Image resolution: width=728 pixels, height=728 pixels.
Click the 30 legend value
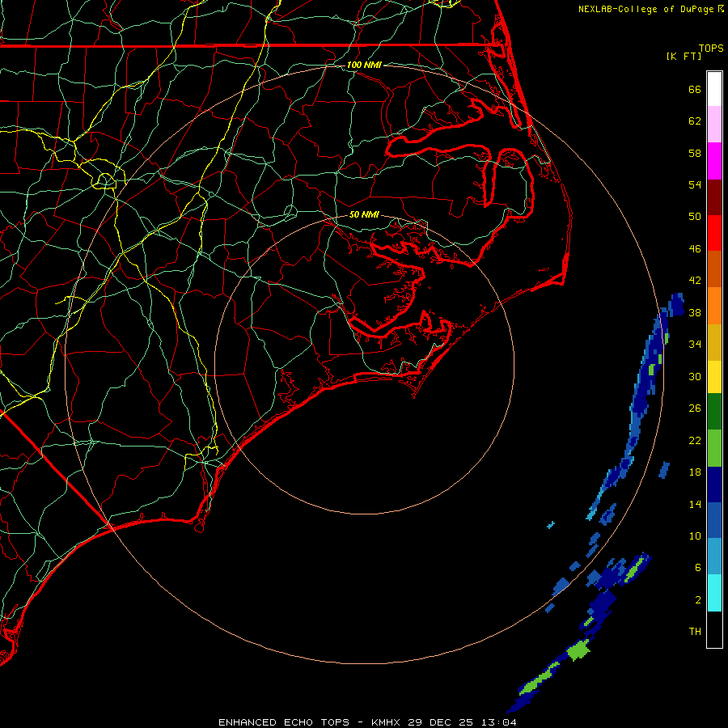[x=695, y=376]
